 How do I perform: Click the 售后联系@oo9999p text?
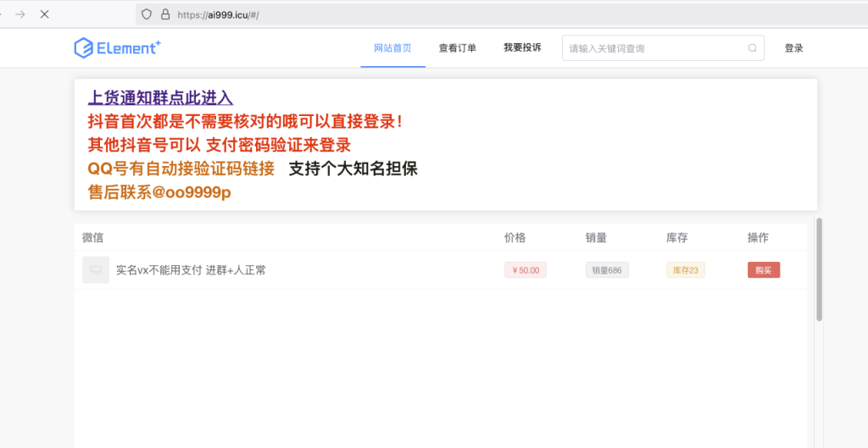click(159, 192)
